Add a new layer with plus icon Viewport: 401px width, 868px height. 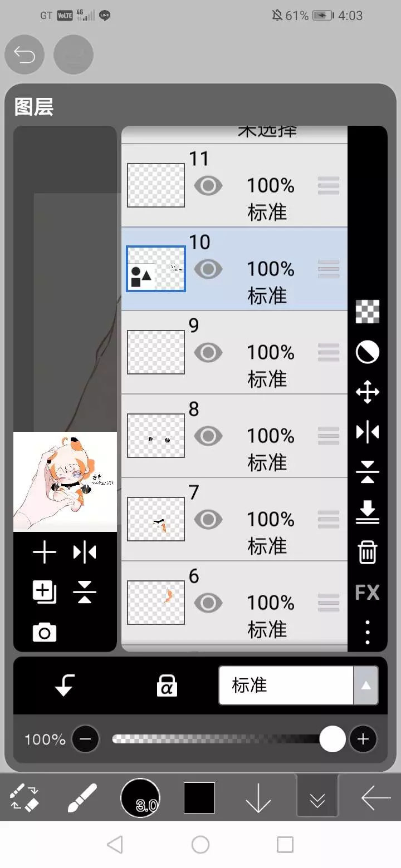45,553
